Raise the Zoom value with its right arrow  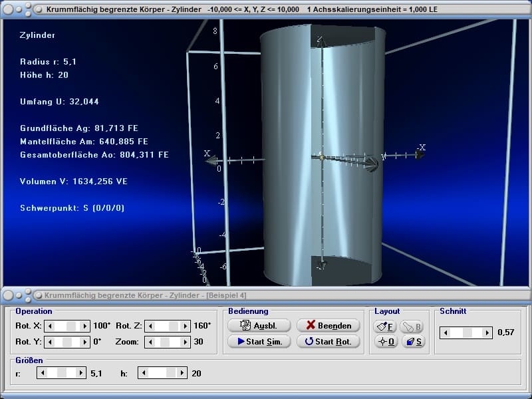185,342
